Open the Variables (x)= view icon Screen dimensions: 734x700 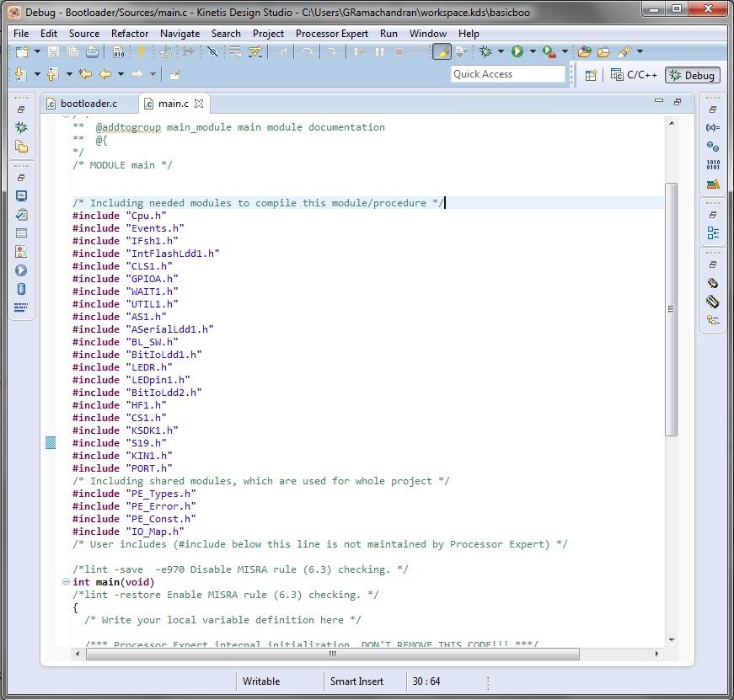(713, 127)
